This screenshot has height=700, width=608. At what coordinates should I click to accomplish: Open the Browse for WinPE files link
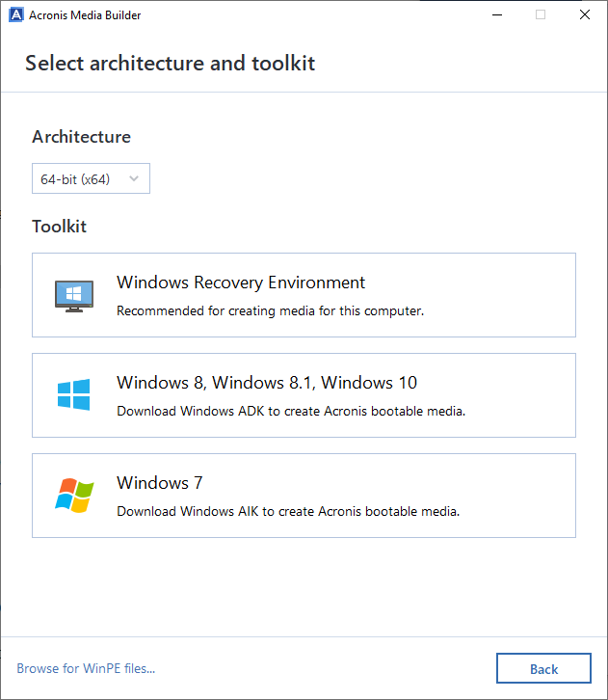86,668
